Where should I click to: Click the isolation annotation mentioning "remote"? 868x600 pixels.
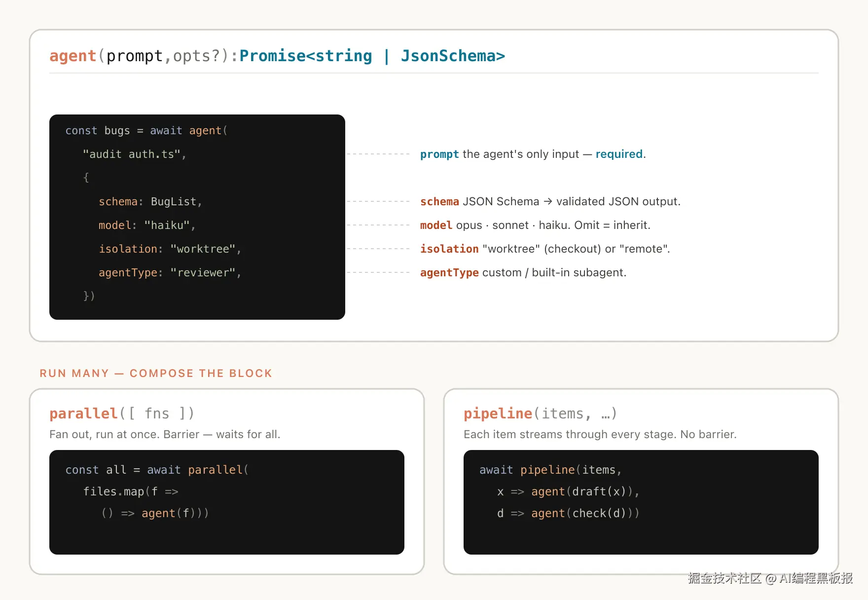pyautogui.click(x=545, y=249)
